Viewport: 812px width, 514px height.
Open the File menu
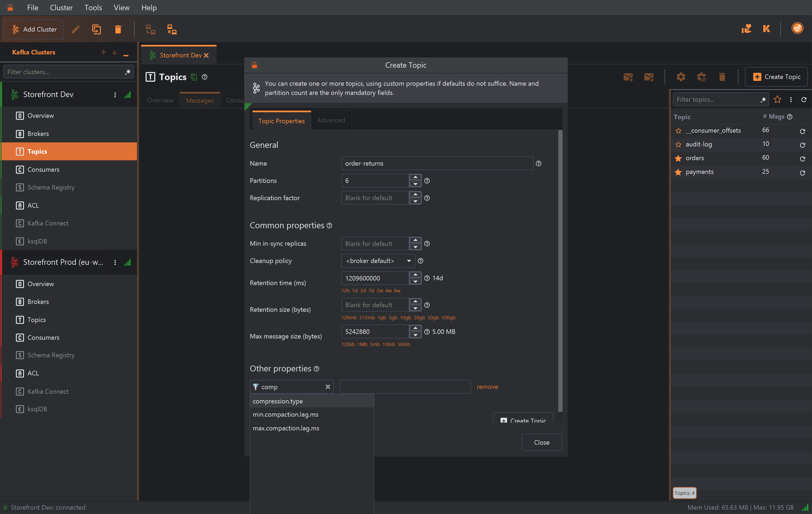click(x=33, y=8)
